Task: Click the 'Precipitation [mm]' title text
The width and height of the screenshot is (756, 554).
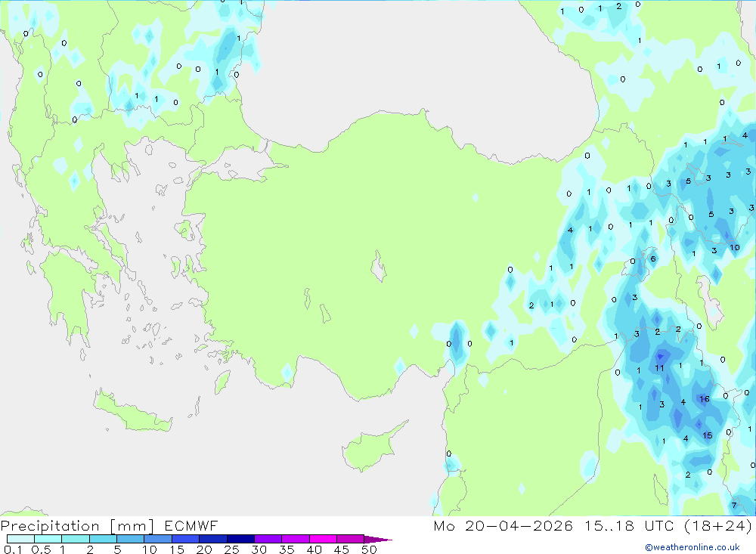Action: pos(77,526)
